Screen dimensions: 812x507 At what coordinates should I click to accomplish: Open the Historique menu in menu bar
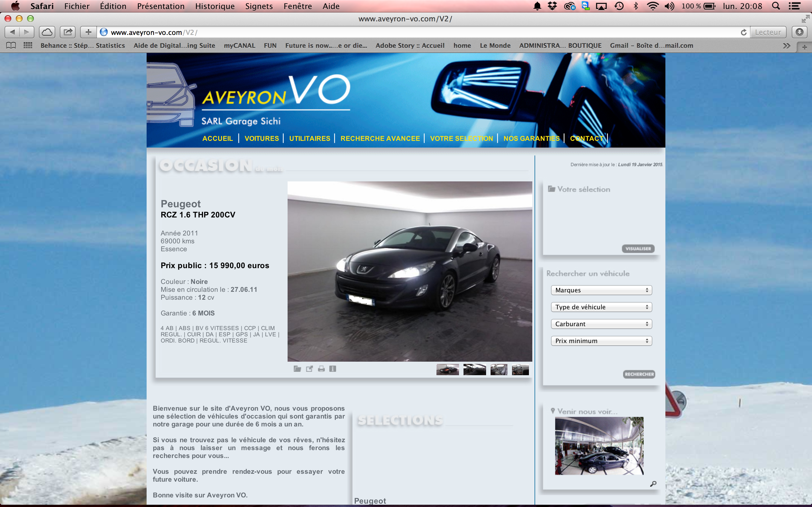(x=215, y=6)
